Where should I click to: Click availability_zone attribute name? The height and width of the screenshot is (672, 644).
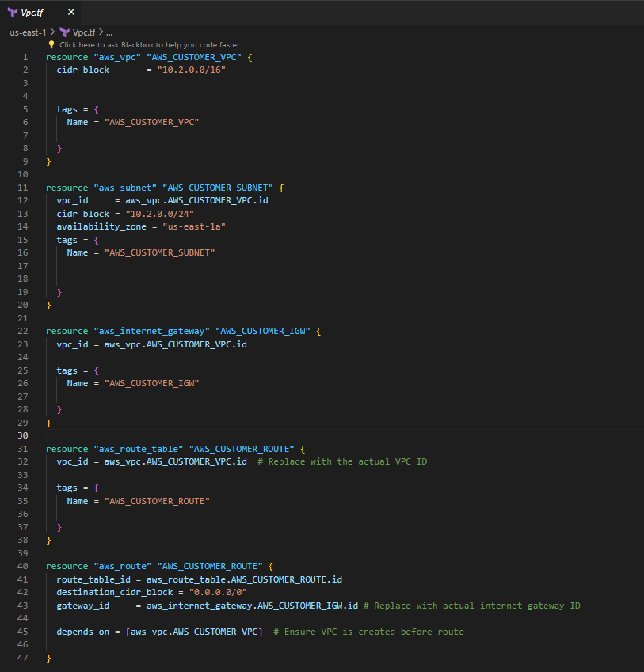click(x=101, y=226)
